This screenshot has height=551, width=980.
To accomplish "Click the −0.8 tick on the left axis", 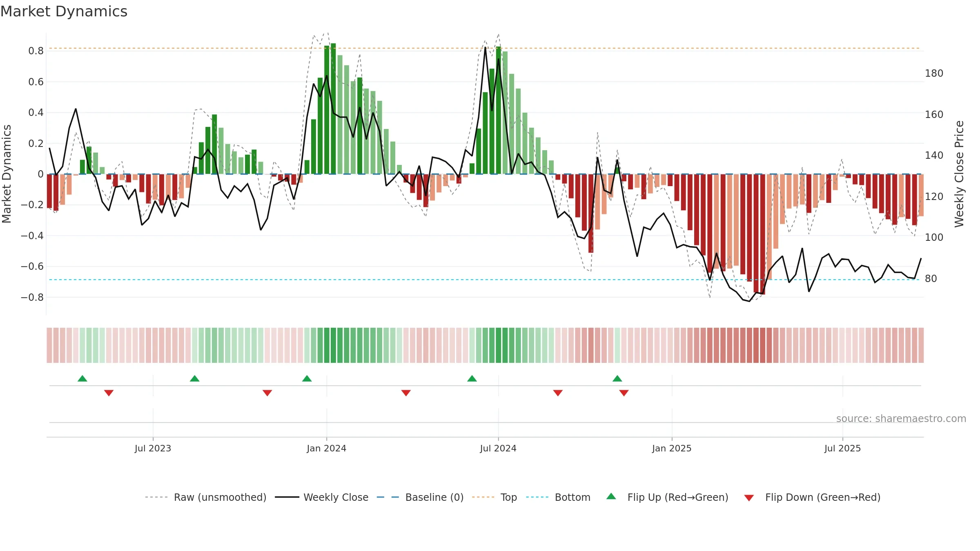I will coord(32,298).
